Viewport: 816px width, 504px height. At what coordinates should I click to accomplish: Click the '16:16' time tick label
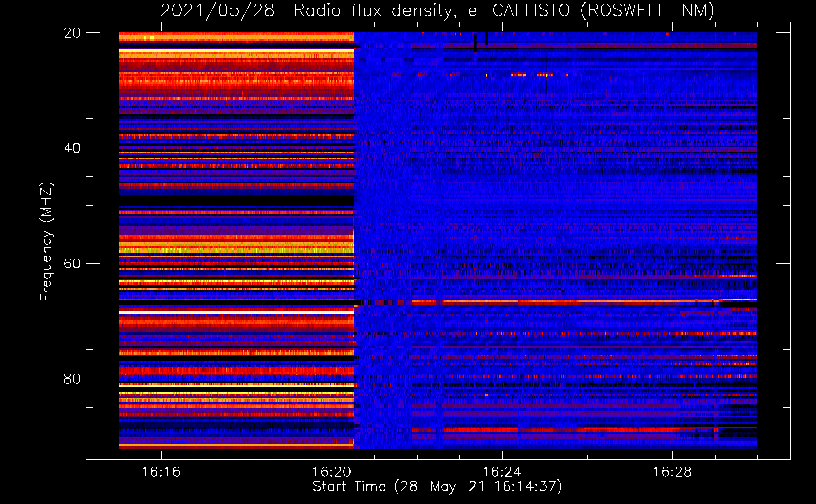click(x=161, y=472)
